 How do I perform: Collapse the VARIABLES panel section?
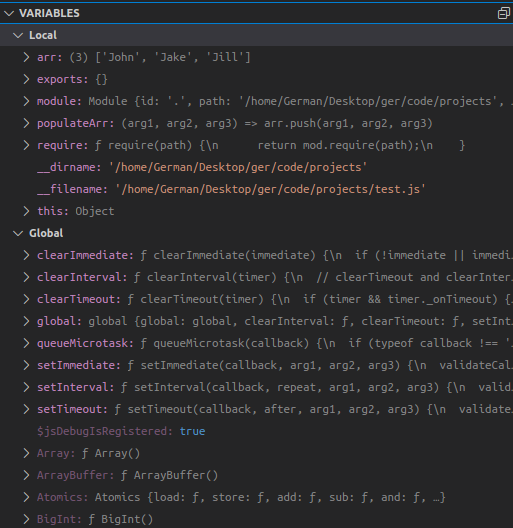point(9,13)
